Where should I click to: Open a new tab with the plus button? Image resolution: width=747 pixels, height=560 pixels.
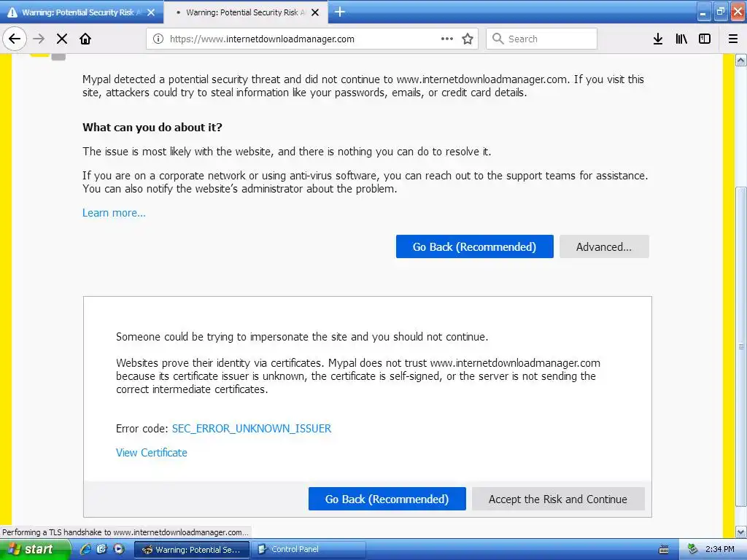click(340, 12)
